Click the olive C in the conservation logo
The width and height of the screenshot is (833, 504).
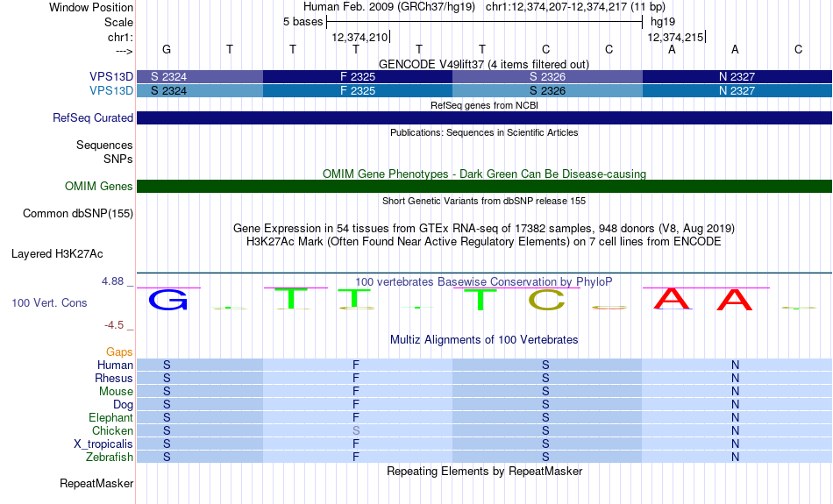point(546,301)
